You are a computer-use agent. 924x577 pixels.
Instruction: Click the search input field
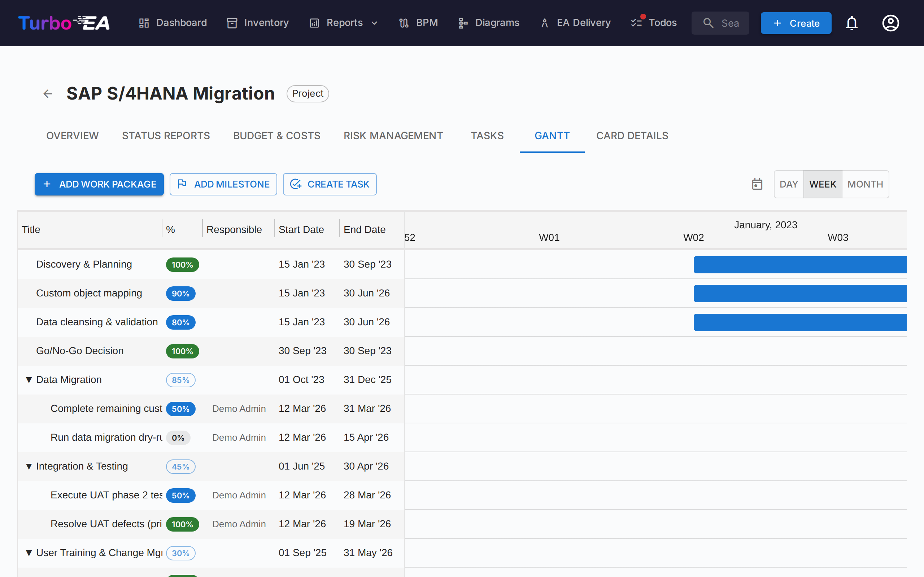pyautogui.click(x=725, y=23)
